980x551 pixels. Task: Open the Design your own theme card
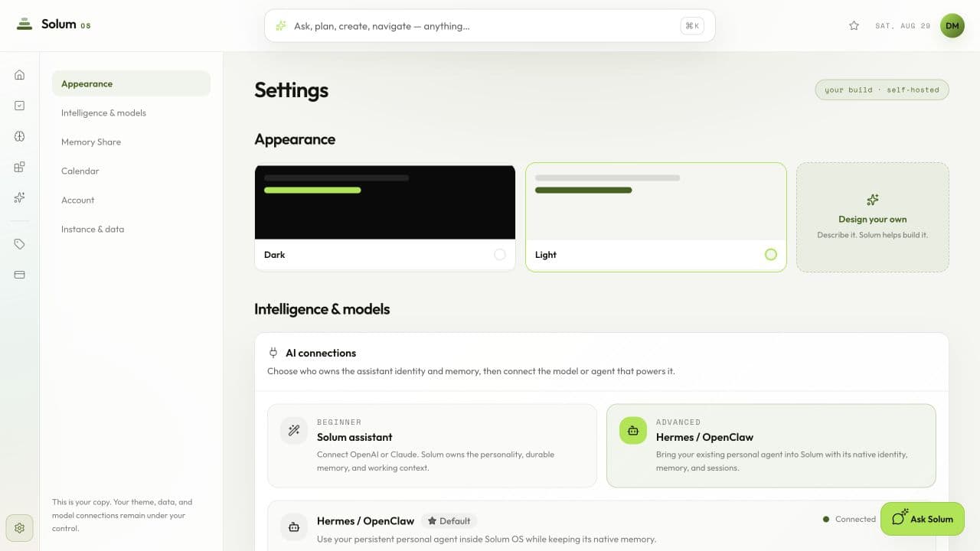(873, 217)
